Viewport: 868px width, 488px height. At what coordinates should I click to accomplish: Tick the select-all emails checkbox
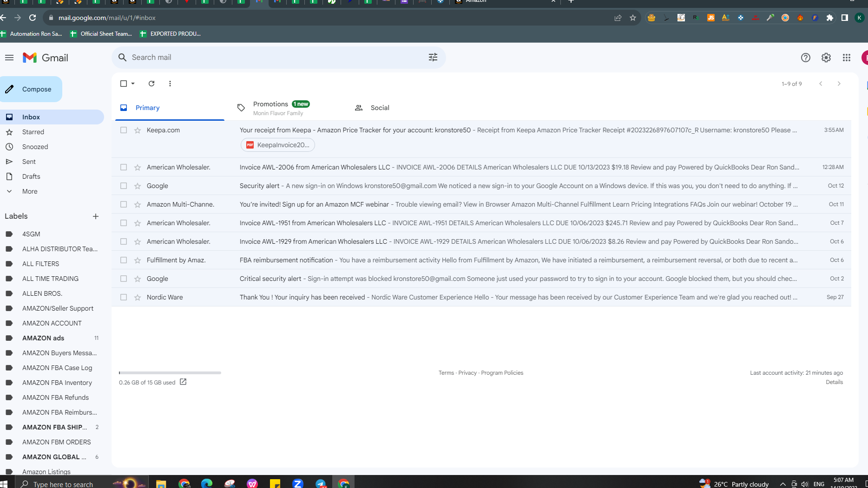pyautogui.click(x=124, y=84)
